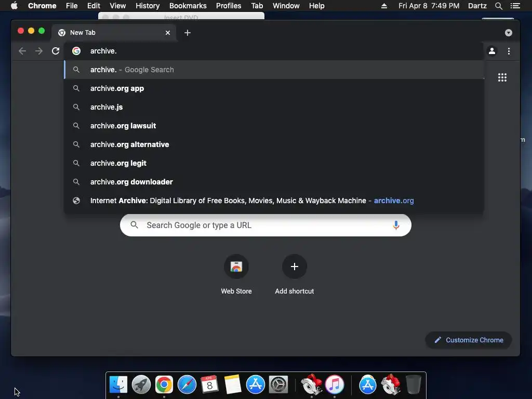Click the Google icon in address bar
This screenshot has width=532, height=399.
click(x=76, y=51)
